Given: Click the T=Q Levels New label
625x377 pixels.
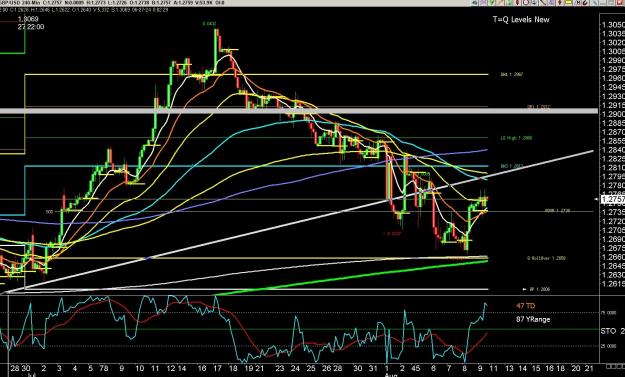Looking at the screenshot, I should tap(521, 20).
